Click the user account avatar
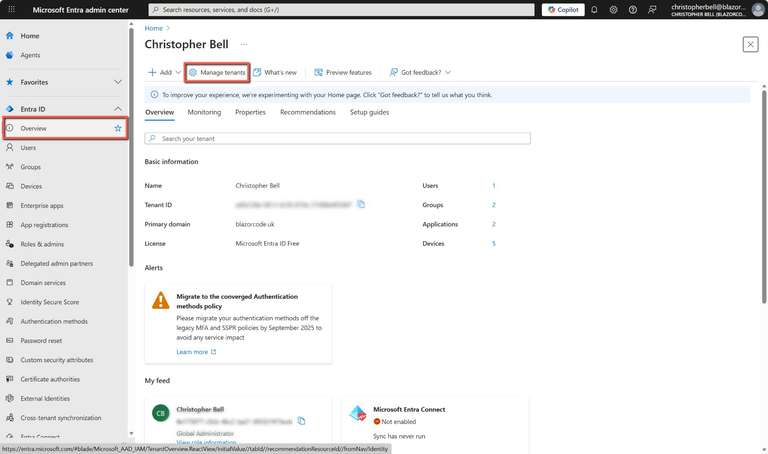Screen dimensions: 768x454 click(x=757, y=10)
